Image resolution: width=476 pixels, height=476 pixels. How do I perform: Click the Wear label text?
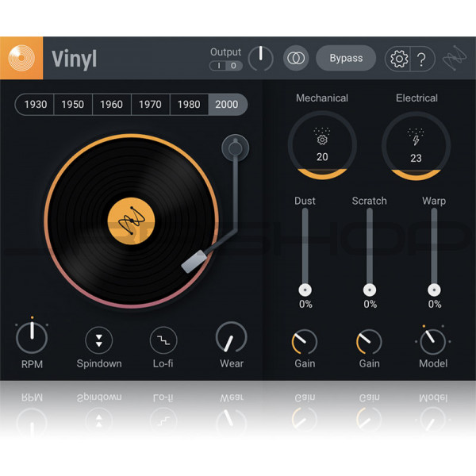(x=232, y=363)
